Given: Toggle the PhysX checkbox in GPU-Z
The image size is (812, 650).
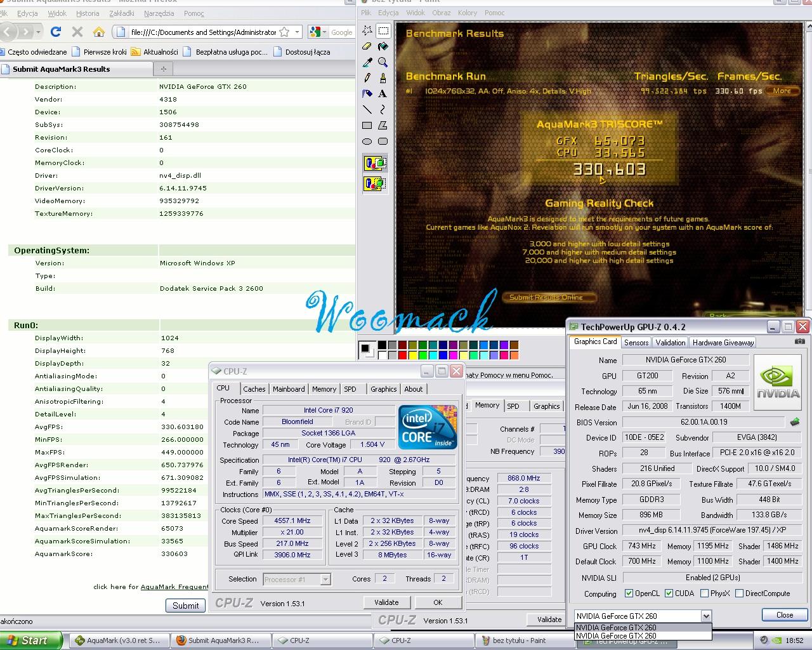Looking at the screenshot, I should pos(704,594).
